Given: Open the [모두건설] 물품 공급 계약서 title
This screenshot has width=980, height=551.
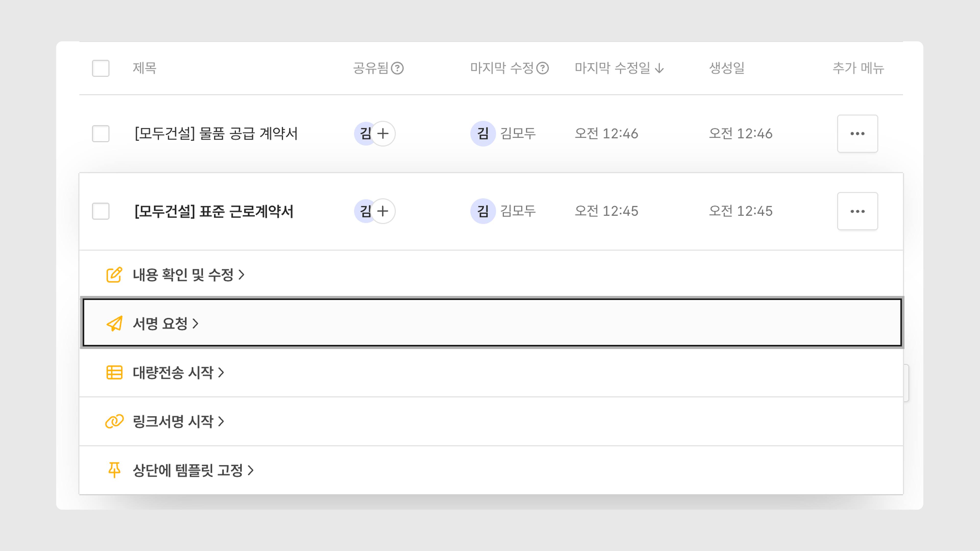Looking at the screenshot, I should [x=216, y=133].
